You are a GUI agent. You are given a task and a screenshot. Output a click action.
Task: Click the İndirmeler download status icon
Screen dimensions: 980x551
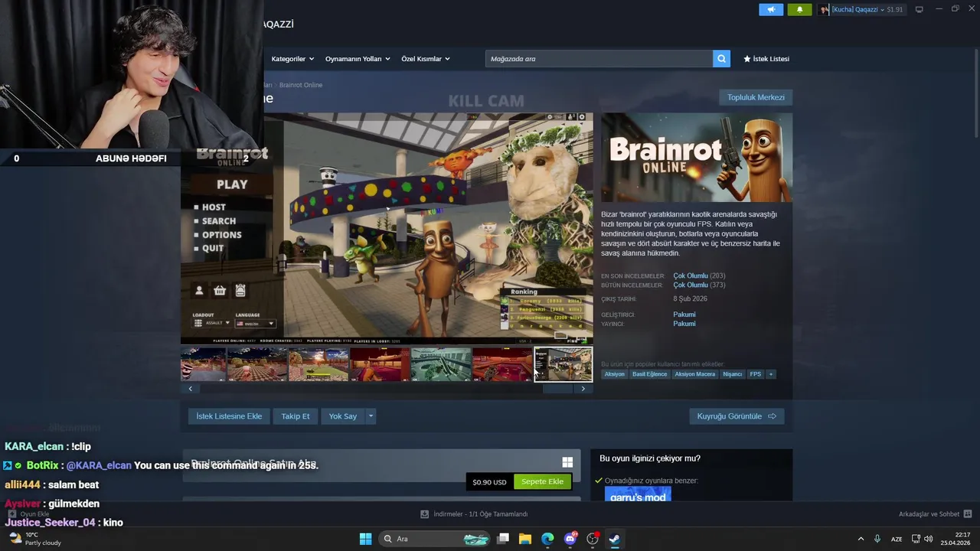424,514
